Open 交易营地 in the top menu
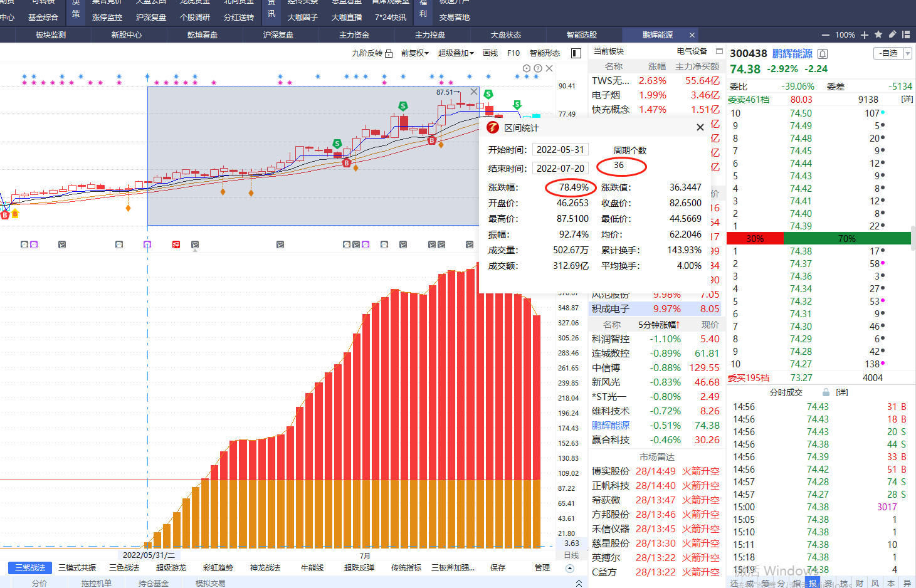 point(455,18)
